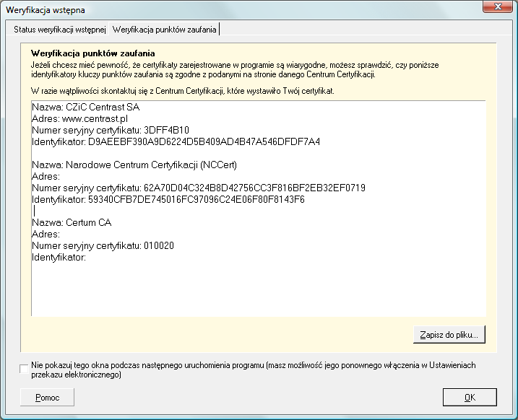This screenshot has height=420, width=518.
Task: Click serial number 010020 line
Action: click(103, 246)
